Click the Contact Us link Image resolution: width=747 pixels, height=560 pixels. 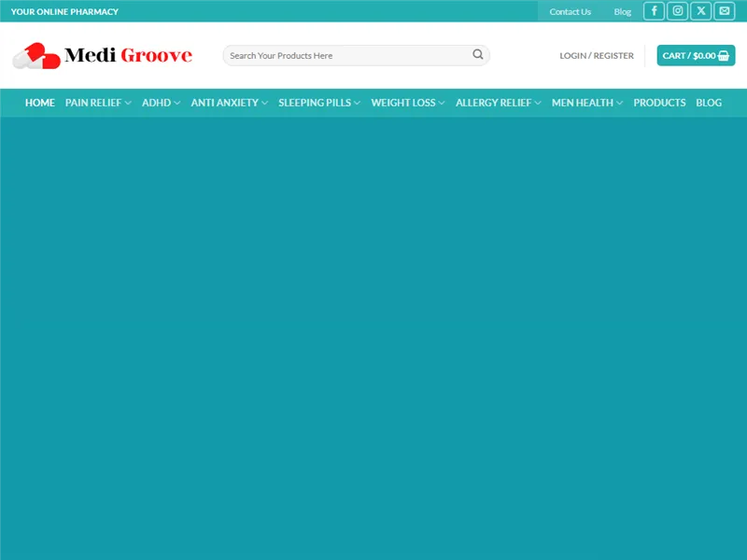tap(570, 12)
